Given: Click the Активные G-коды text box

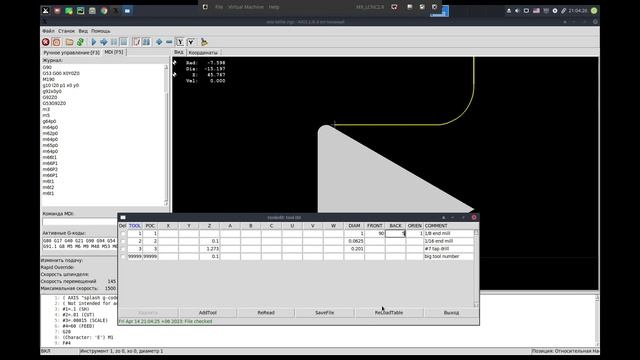Looking at the screenshot, I should 80,244.
